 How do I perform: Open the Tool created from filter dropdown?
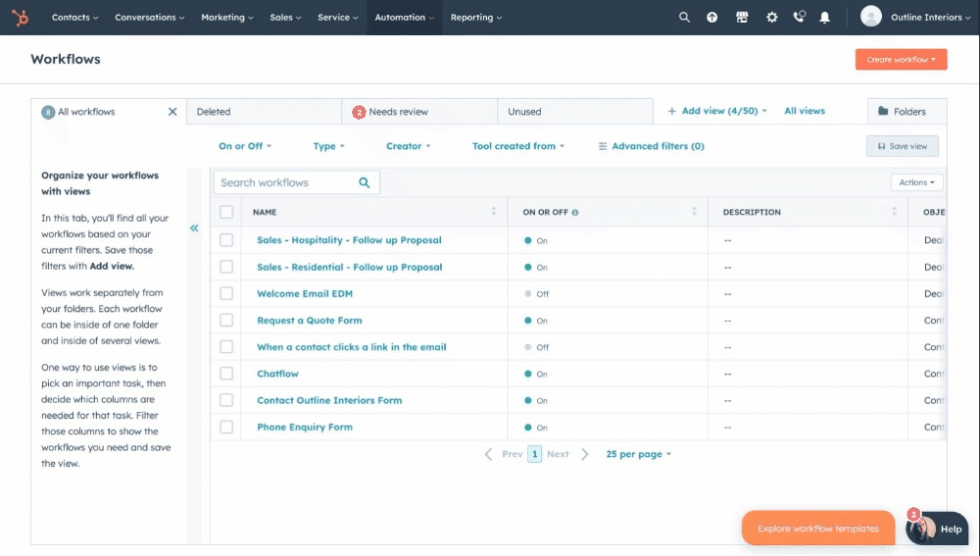click(x=518, y=146)
